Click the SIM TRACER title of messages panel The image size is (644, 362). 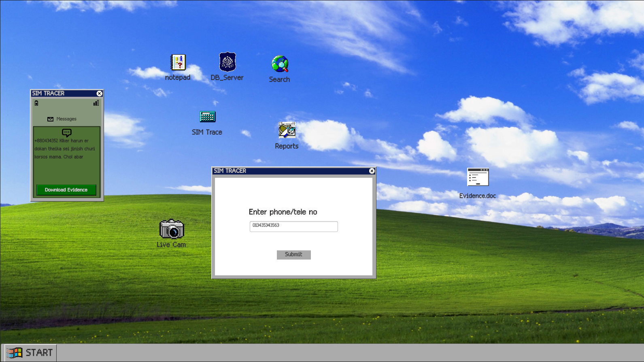point(48,94)
